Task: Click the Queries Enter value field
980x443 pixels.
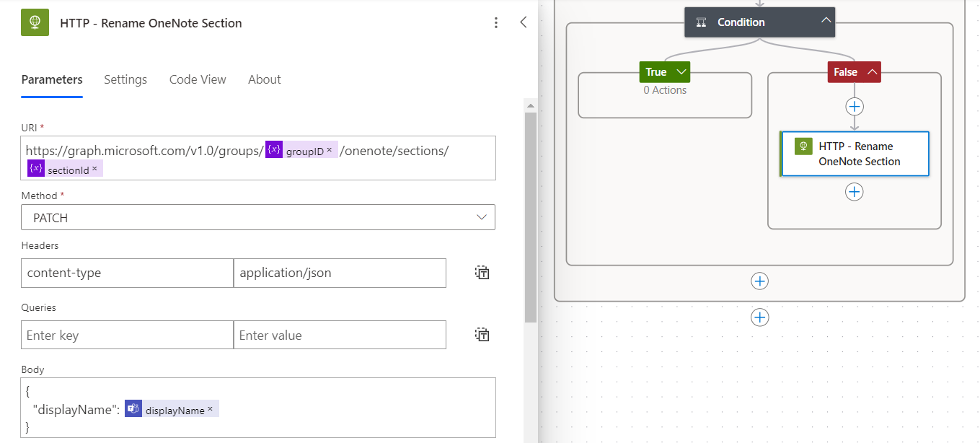Action: click(x=340, y=335)
